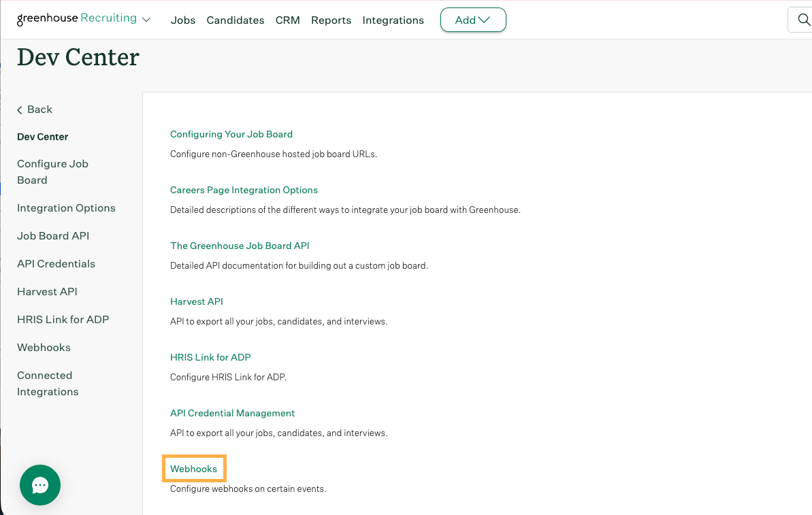Click API Credential Management link
Image resolution: width=812 pixels, height=515 pixels.
click(232, 413)
